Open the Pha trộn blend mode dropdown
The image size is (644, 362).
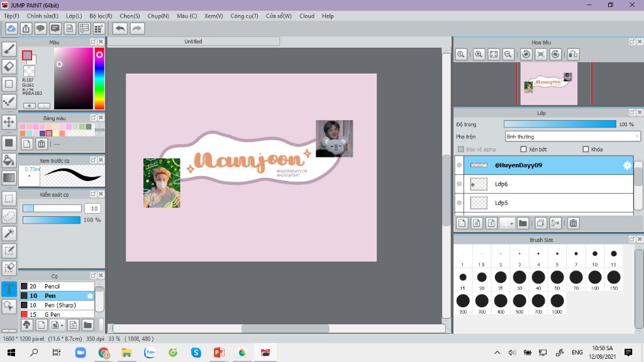572,136
